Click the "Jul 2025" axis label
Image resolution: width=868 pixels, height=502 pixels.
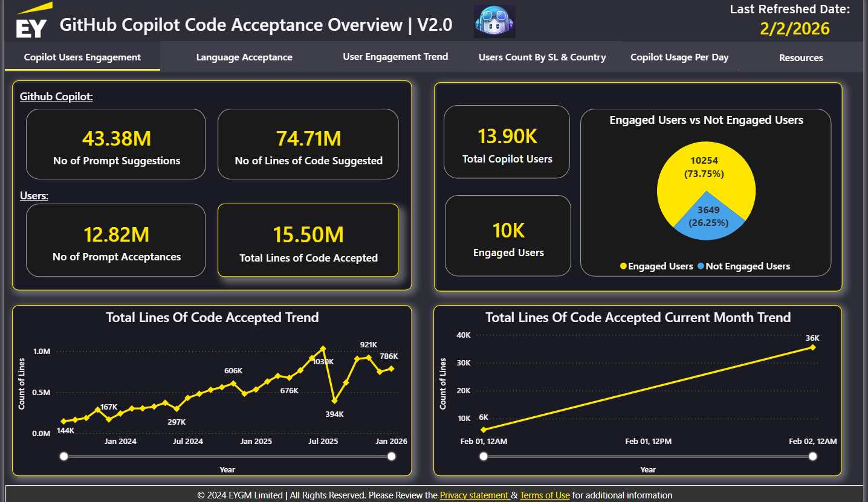(x=323, y=442)
